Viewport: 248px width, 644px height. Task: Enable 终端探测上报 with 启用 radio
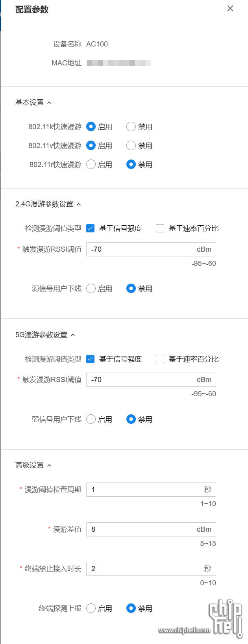point(91,609)
